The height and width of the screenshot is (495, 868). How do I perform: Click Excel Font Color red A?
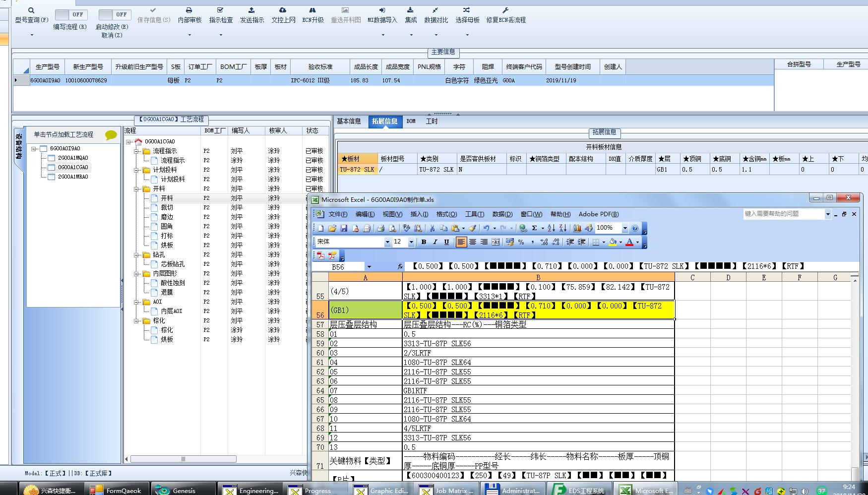(x=629, y=242)
